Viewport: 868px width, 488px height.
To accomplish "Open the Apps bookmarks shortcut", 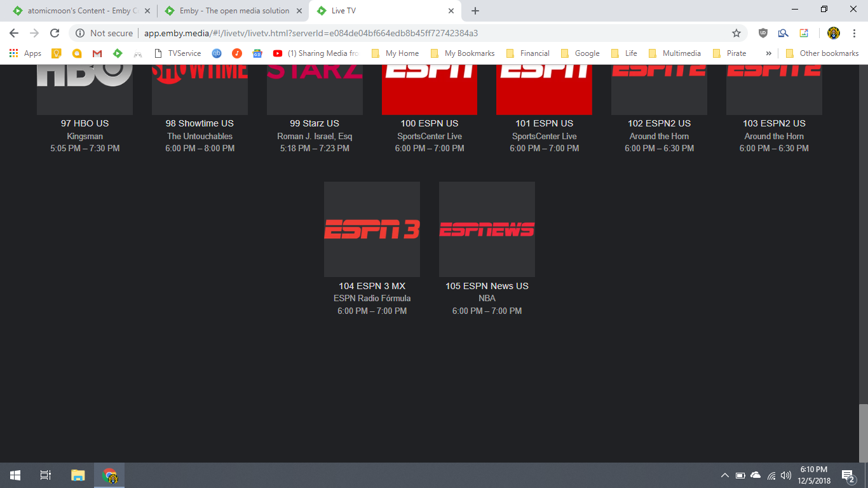I will click(25, 53).
